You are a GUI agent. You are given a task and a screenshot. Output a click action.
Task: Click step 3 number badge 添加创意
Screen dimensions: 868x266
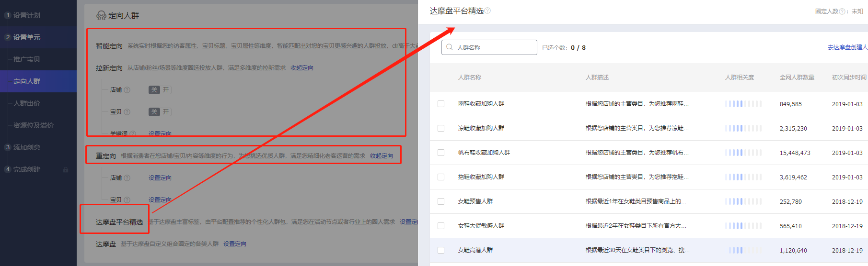8,147
